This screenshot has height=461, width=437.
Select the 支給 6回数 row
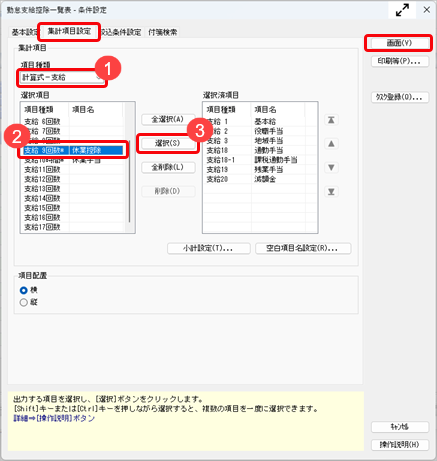coord(73,122)
